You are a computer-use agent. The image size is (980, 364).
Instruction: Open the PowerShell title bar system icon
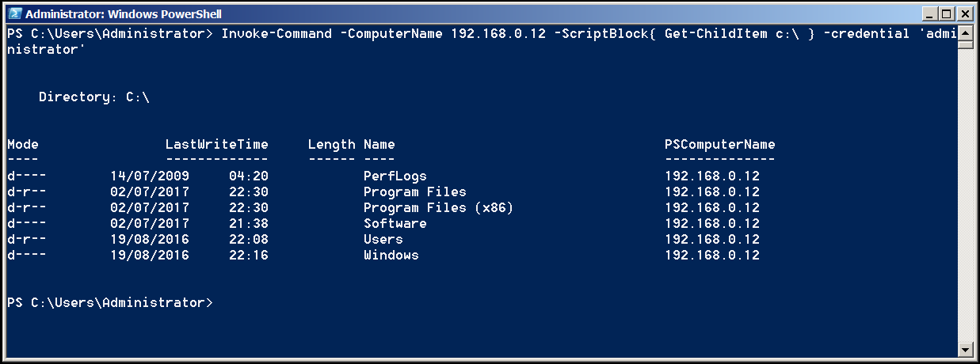[x=13, y=14]
